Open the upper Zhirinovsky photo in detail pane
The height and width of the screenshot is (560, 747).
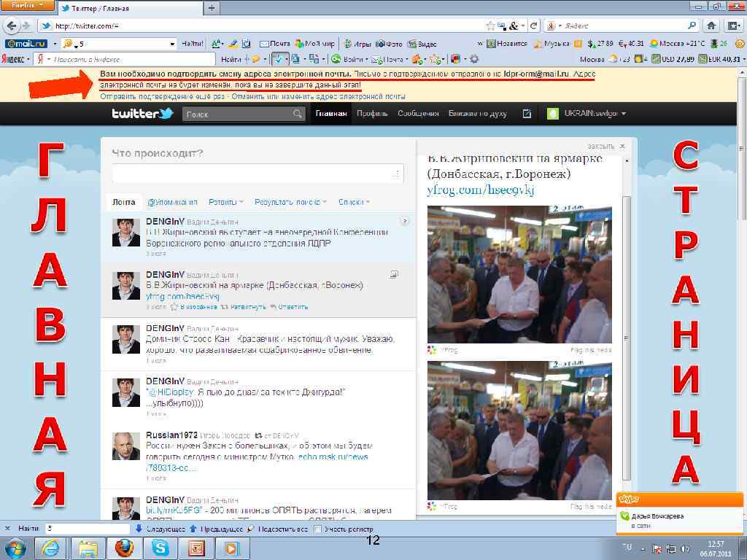tap(519, 274)
